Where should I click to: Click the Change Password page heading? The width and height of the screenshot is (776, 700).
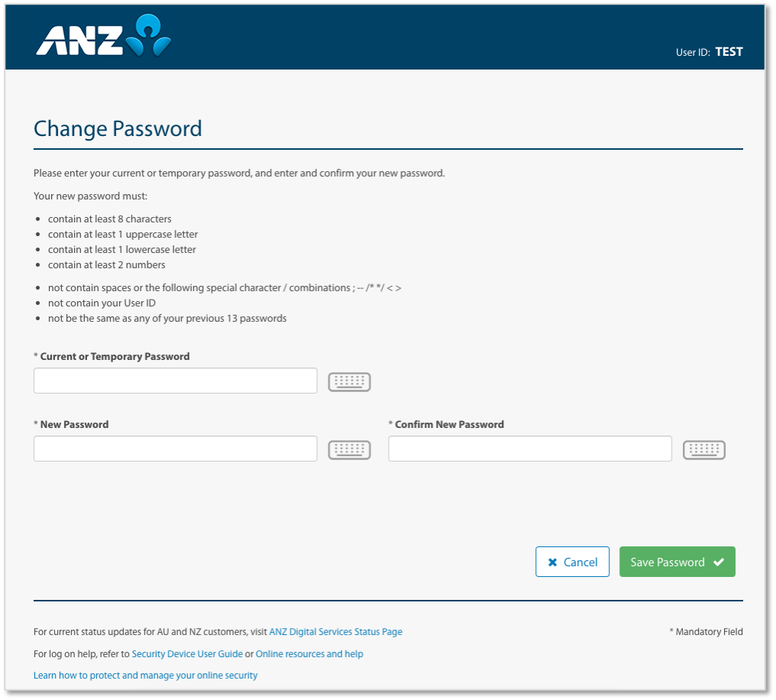(118, 128)
